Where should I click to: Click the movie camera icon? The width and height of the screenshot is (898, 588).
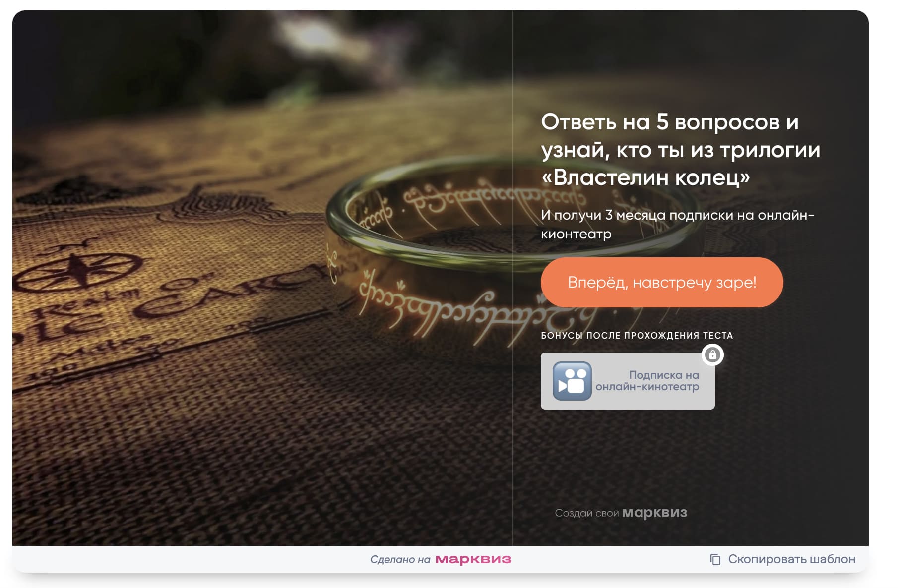click(572, 381)
